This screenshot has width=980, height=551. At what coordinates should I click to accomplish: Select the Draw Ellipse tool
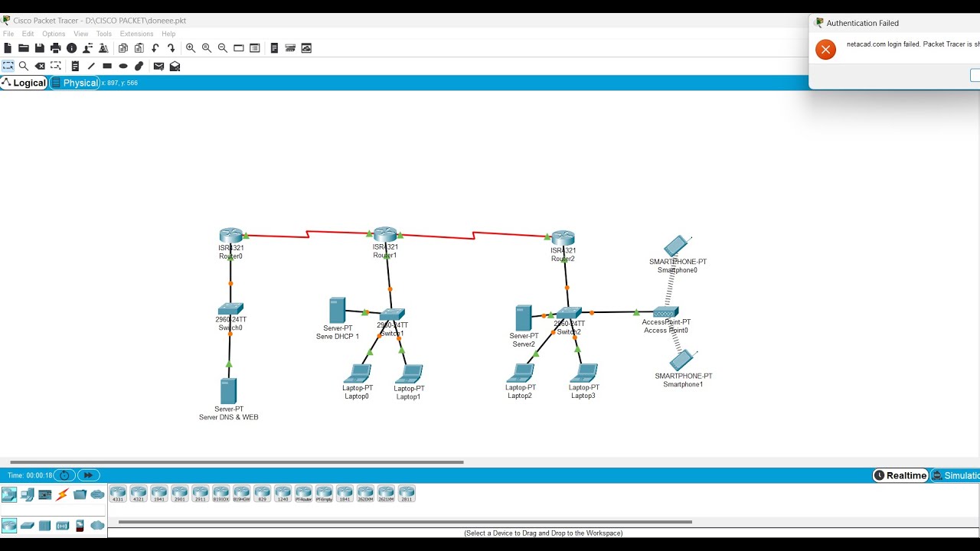point(123,67)
